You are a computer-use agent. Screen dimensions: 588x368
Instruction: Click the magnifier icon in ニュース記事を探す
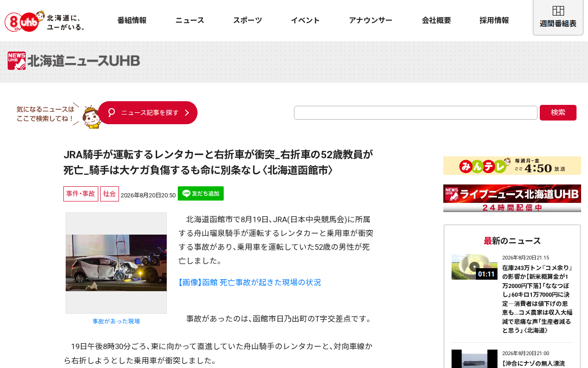(111, 113)
